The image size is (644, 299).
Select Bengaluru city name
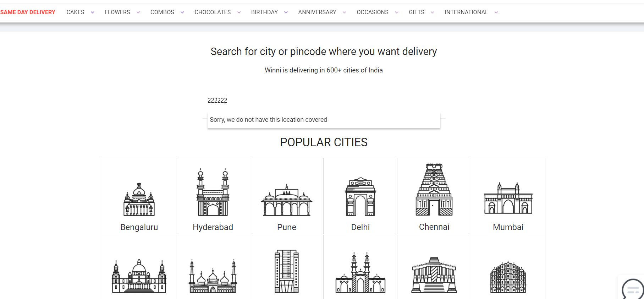point(139,227)
